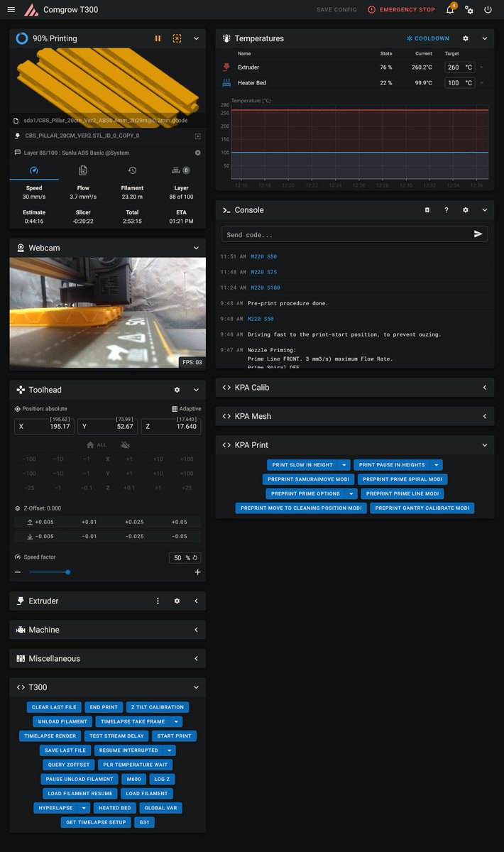This screenshot has width=504, height=852.
Task: Open HYPERLAPSE options arrow
Action: pyautogui.click(x=84, y=808)
